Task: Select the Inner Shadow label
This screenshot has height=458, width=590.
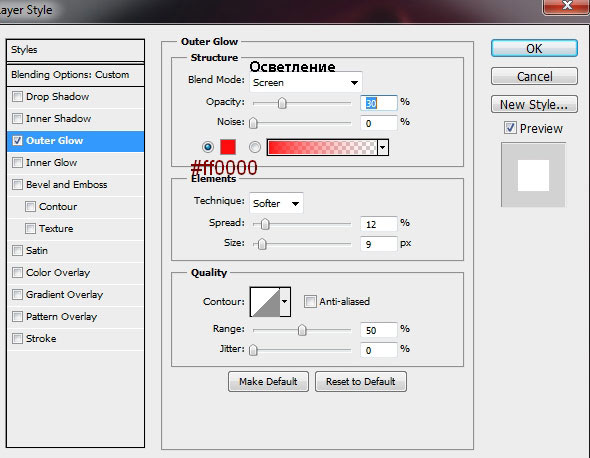Action: coord(58,119)
